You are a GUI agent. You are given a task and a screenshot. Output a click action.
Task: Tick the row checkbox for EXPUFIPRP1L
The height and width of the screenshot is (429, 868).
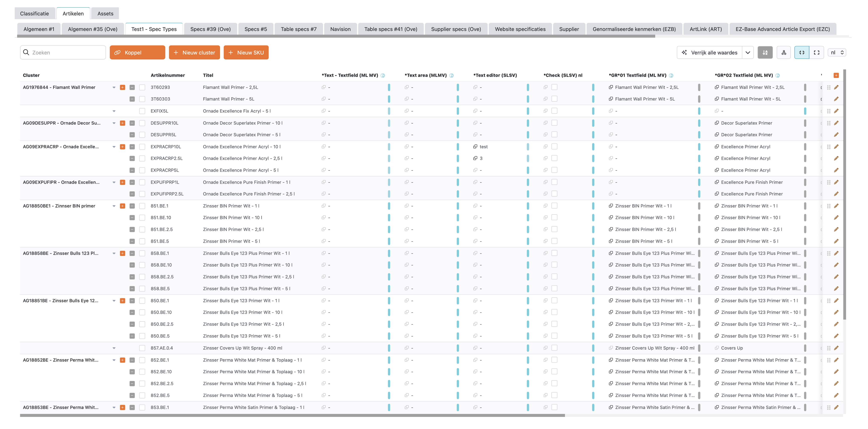pos(142,182)
